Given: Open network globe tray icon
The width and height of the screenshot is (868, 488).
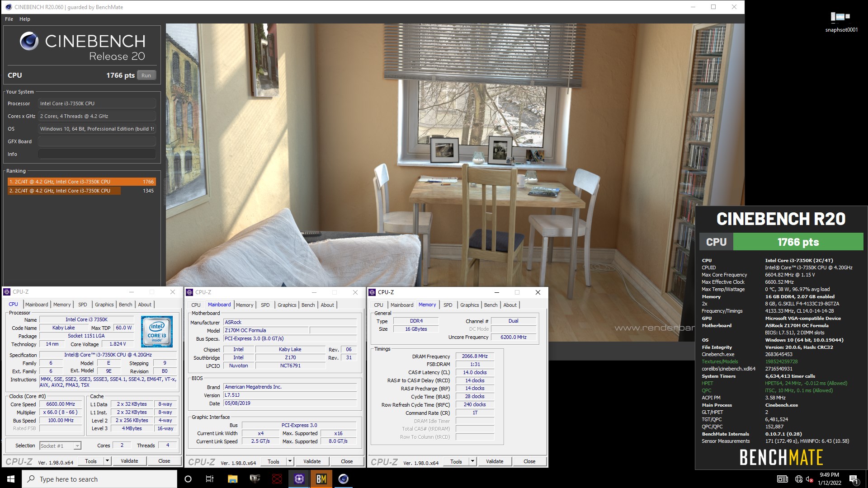Looking at the screenshot, I should point(799,479).
